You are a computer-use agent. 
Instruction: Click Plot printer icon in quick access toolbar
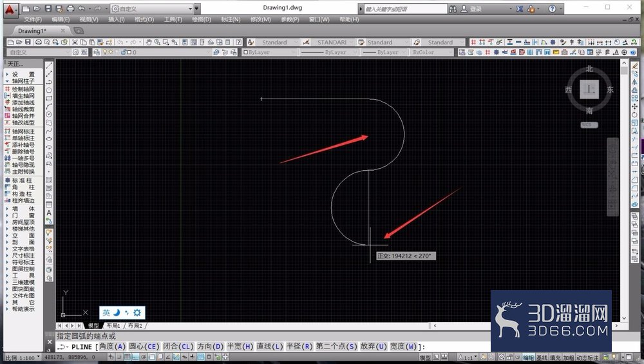tap(70, 8)
